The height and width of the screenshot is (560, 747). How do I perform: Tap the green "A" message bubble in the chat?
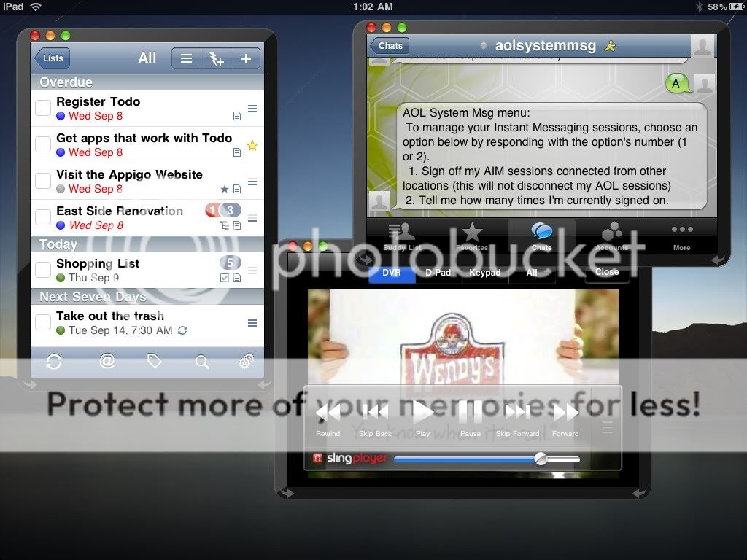(678, 84)
